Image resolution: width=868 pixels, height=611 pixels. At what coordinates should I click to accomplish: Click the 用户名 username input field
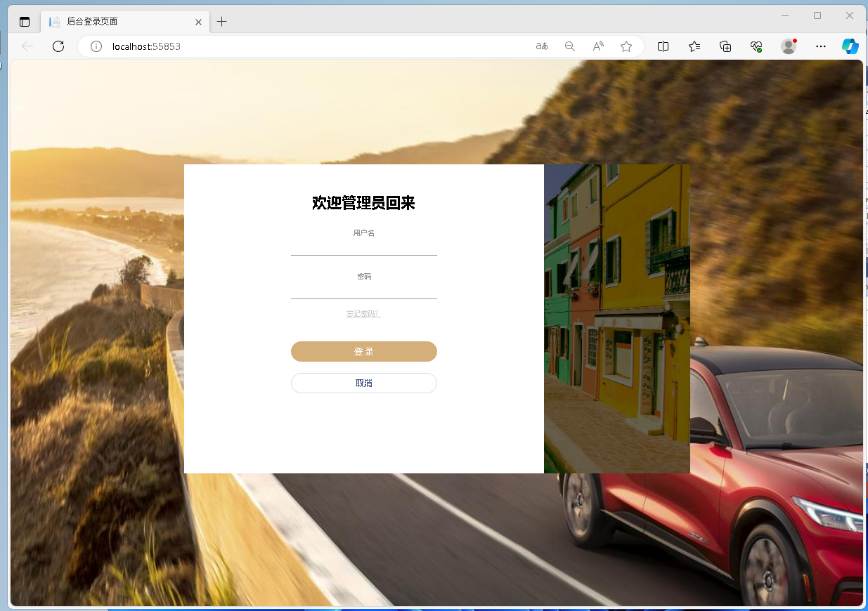point(364,247)
